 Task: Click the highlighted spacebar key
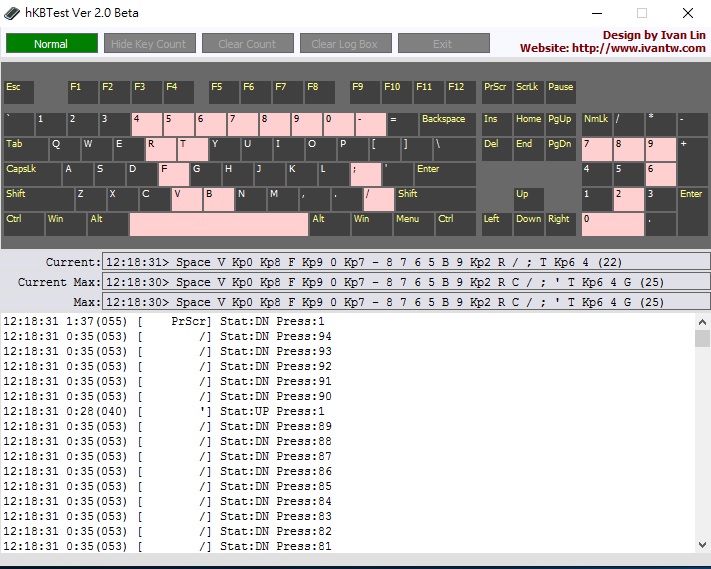click(218, 224)
